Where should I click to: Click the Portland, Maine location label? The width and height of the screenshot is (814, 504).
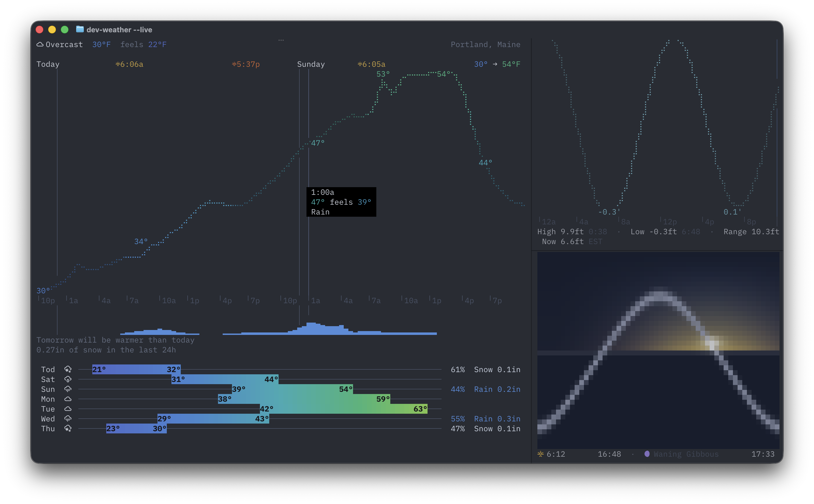click(x=485, y=44)
